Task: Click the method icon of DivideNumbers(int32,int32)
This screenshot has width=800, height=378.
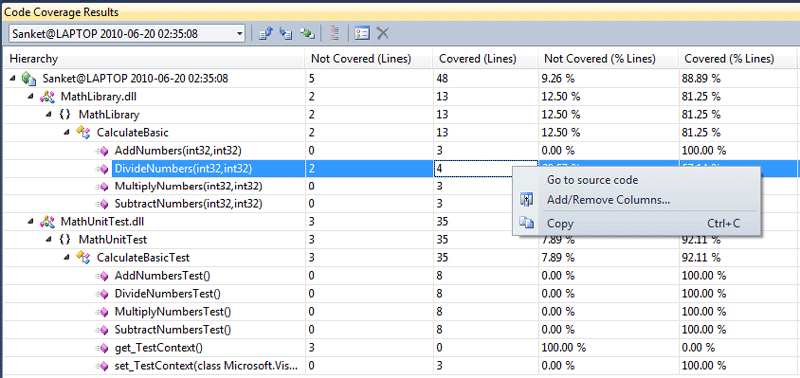Action: [102, 168]
